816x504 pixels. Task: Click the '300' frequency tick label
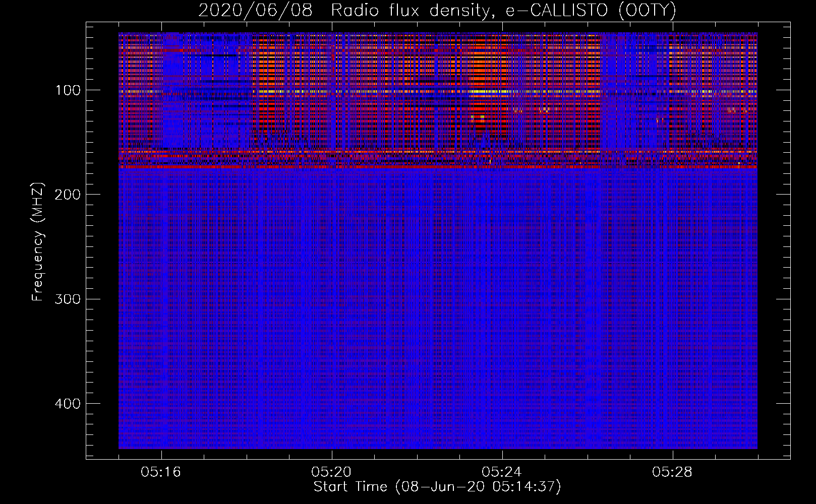(x=68, y=299)
